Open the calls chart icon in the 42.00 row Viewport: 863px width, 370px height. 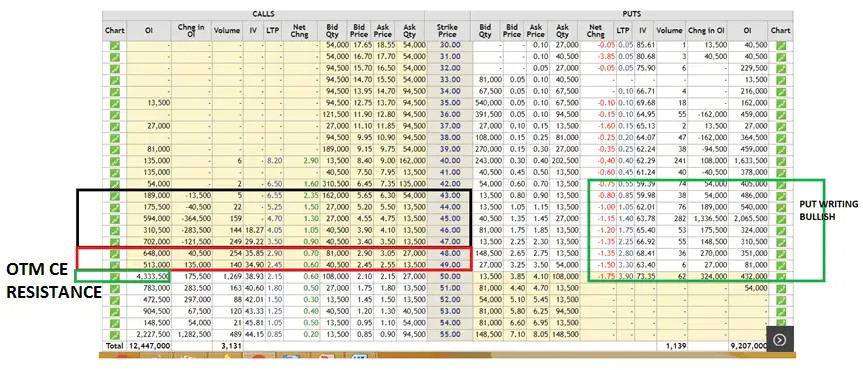click(114, 184)
